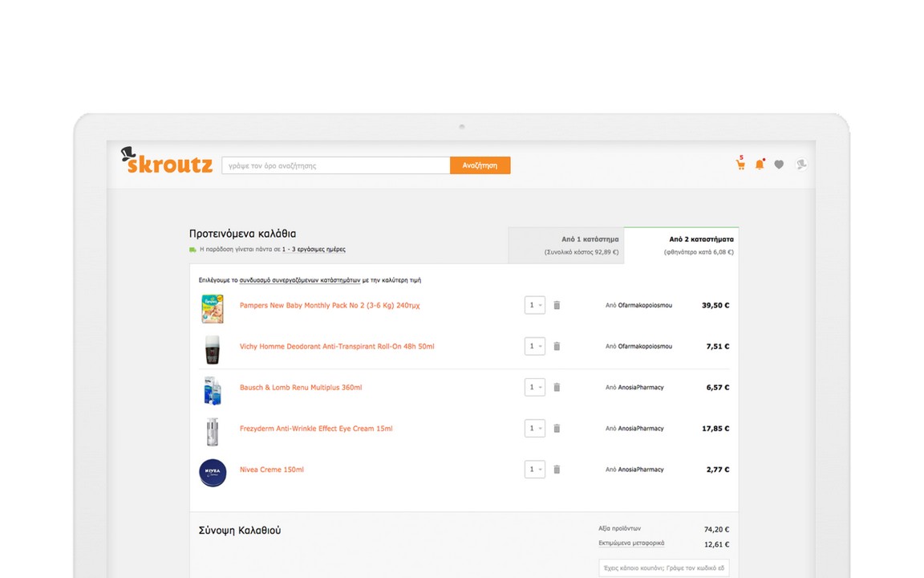Switch to the Από 2 καταστήματα tab
The height and width of the screenshot is (578, 924).
(x=681, y=246)
